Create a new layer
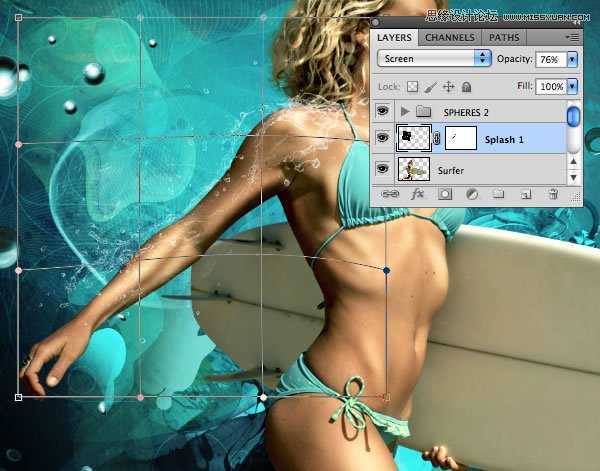Image resolution: width=600 pixels, height=471 pixels. coord(526,195)
